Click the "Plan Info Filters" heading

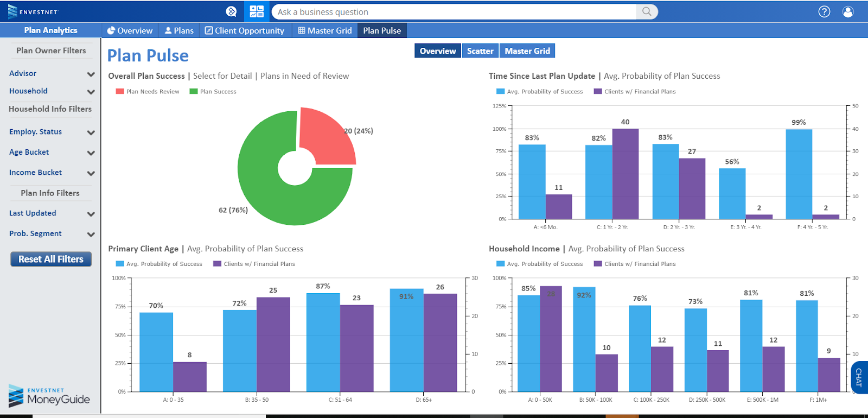pyautogui.click(x=50, y=193)
